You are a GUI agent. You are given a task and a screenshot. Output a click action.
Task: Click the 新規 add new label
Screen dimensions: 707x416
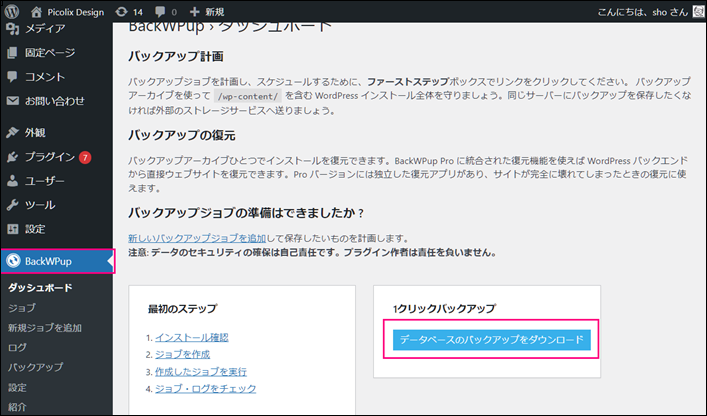coord(215,12)
